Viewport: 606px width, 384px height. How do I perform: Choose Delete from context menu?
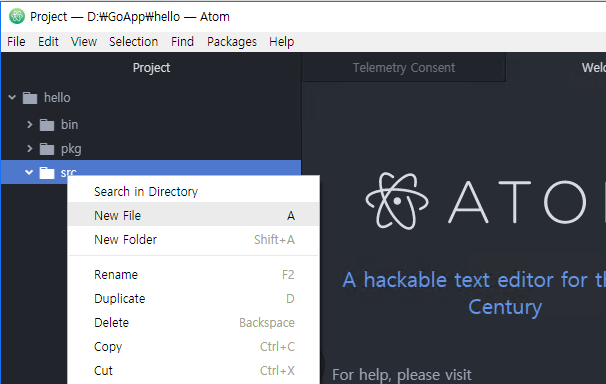[194, 323]
